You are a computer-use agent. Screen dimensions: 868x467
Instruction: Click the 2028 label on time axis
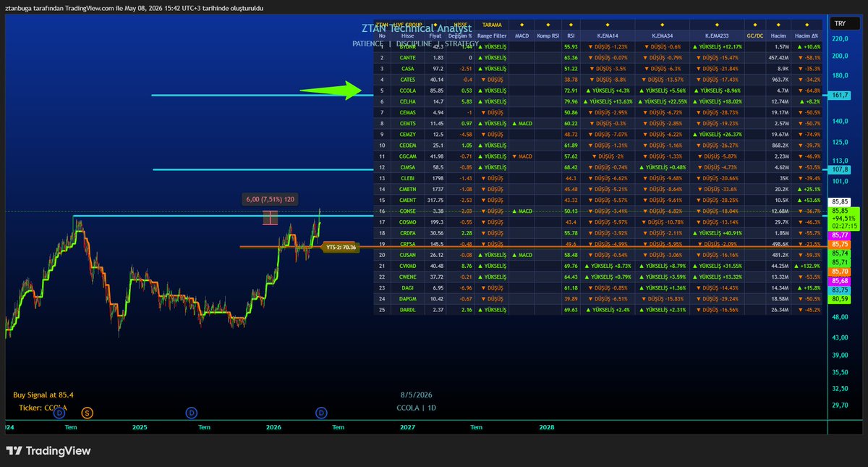(547, 427)
